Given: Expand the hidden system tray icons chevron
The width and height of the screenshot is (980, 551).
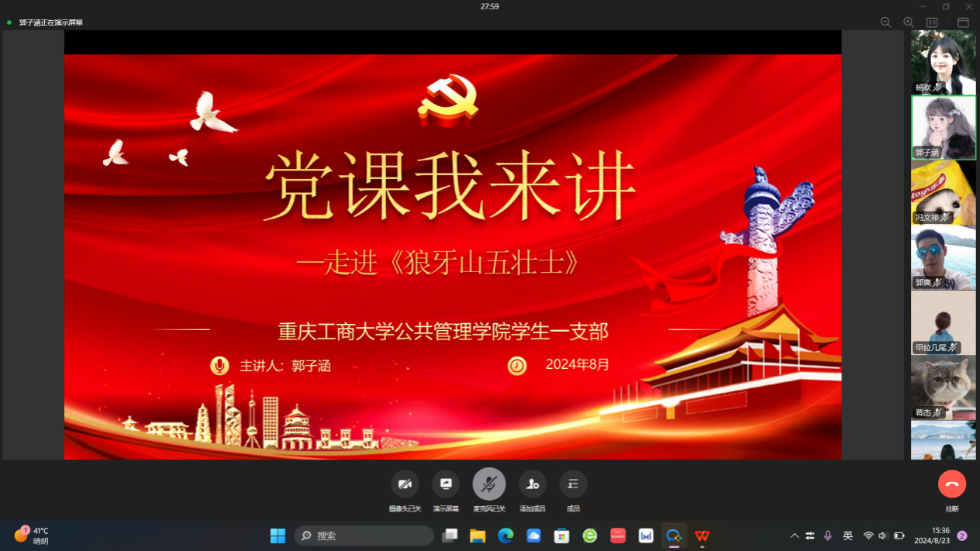Looking at the screenshot, I should coord(794,536).
